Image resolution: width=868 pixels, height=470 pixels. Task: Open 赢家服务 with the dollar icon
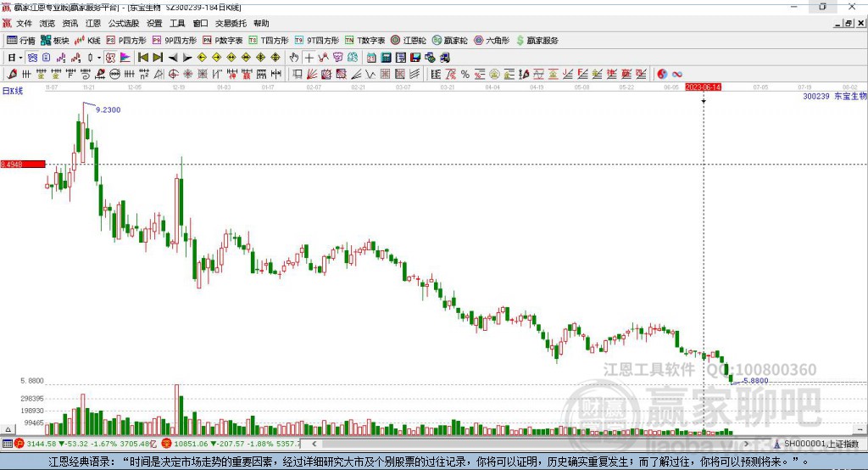(537, 41)
